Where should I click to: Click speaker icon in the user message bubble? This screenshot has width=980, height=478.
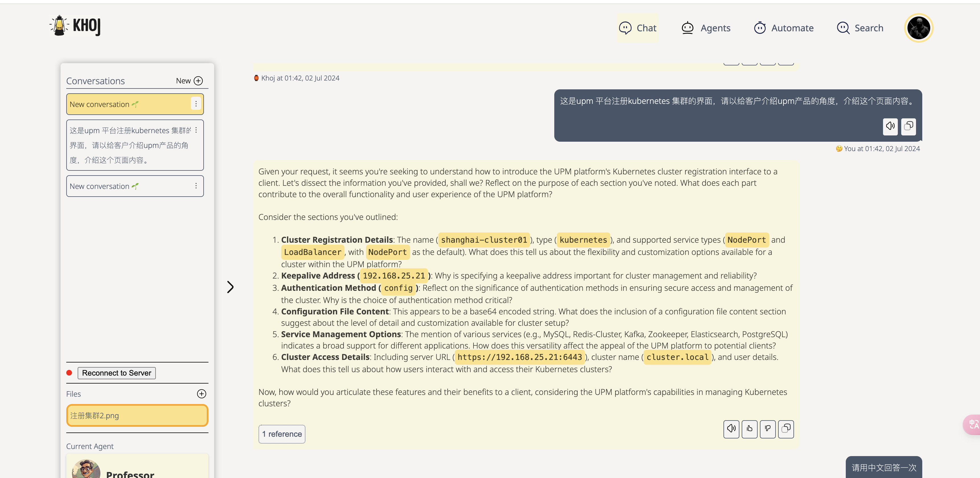tap(890, 126)
